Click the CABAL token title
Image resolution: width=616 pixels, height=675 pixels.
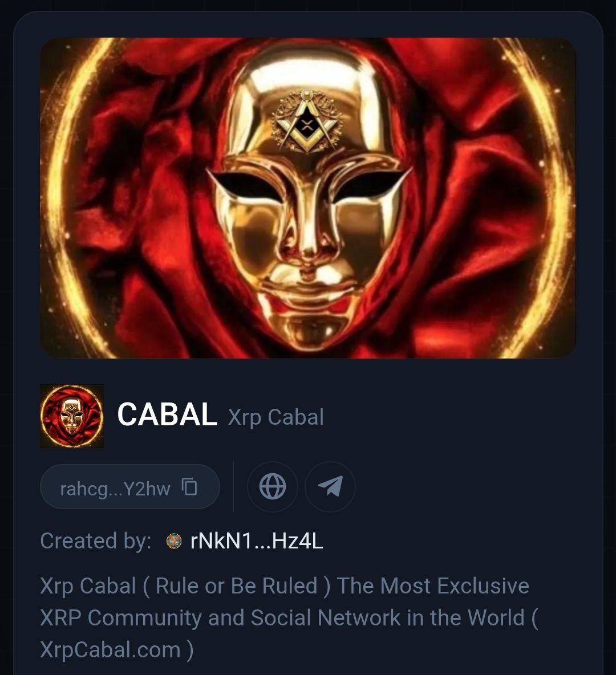[x=167, y=414]
